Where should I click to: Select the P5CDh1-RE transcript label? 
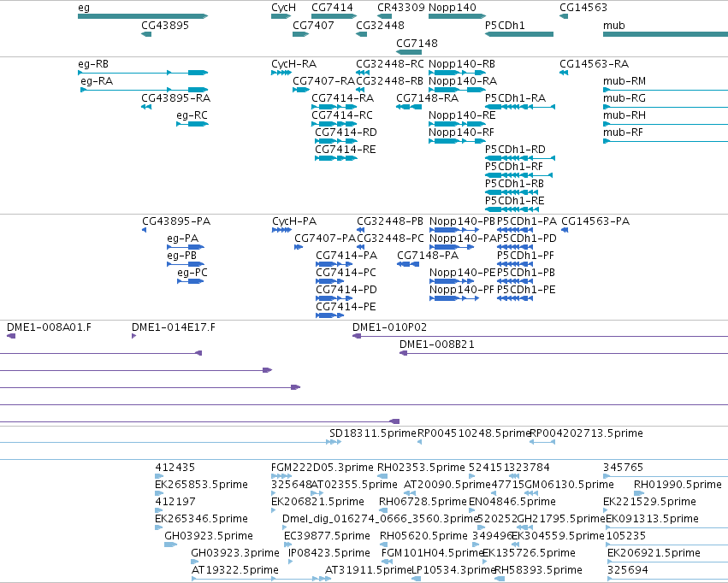(x=515, y=201)
